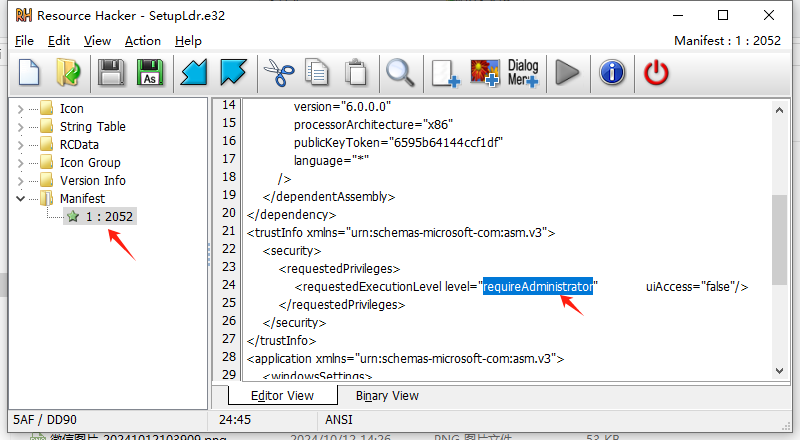Switch to the Binary View tab
This screenshot has height=440, width=800.
coord(387,395)
